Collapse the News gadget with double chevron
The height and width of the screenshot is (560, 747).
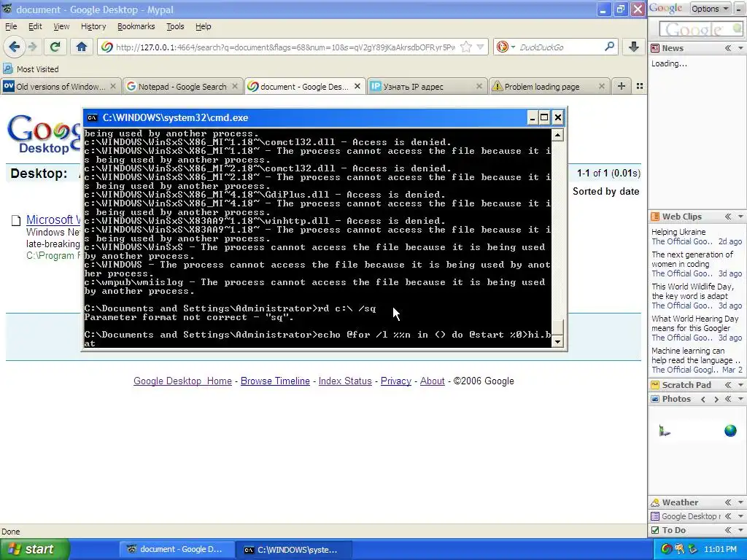[x=728, y=48]
